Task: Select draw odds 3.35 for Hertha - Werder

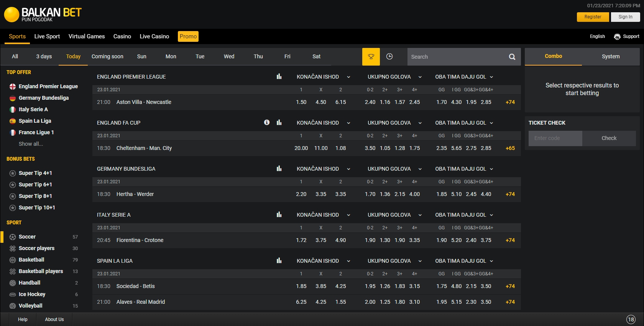Action: (x=321, y=194)
